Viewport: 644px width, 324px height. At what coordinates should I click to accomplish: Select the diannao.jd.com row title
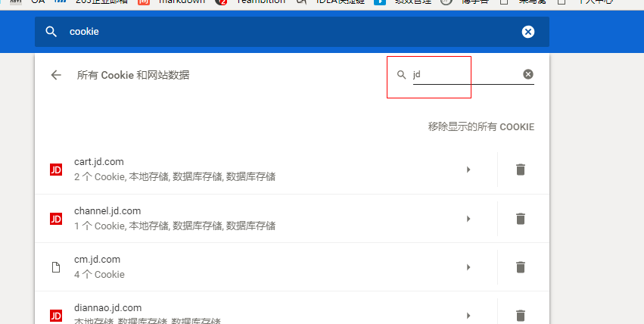108,308
